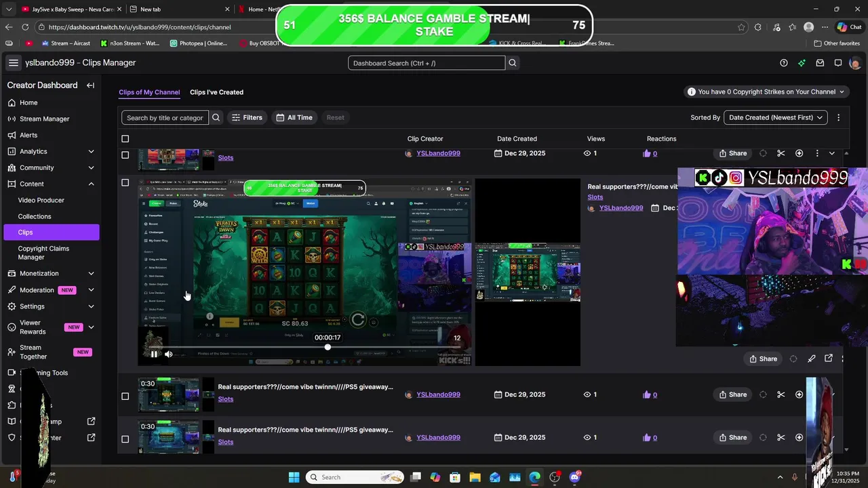This screenshot has height=488, width=868.
Task: Focus the Dashboard Search input field
Action: click(x=427, y=63)
